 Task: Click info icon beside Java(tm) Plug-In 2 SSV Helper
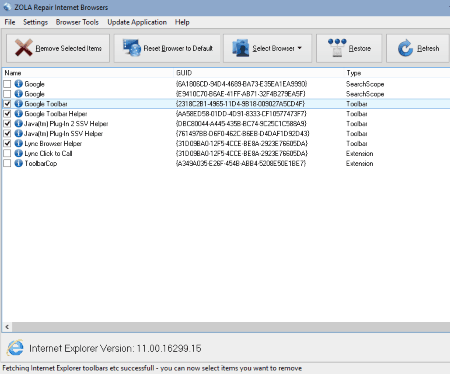pos(19,124)
